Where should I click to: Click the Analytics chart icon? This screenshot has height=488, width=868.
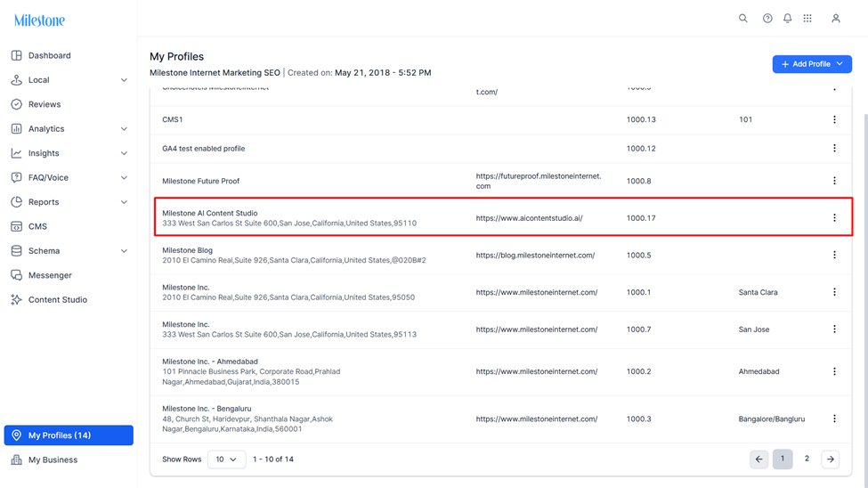(17, 128)
